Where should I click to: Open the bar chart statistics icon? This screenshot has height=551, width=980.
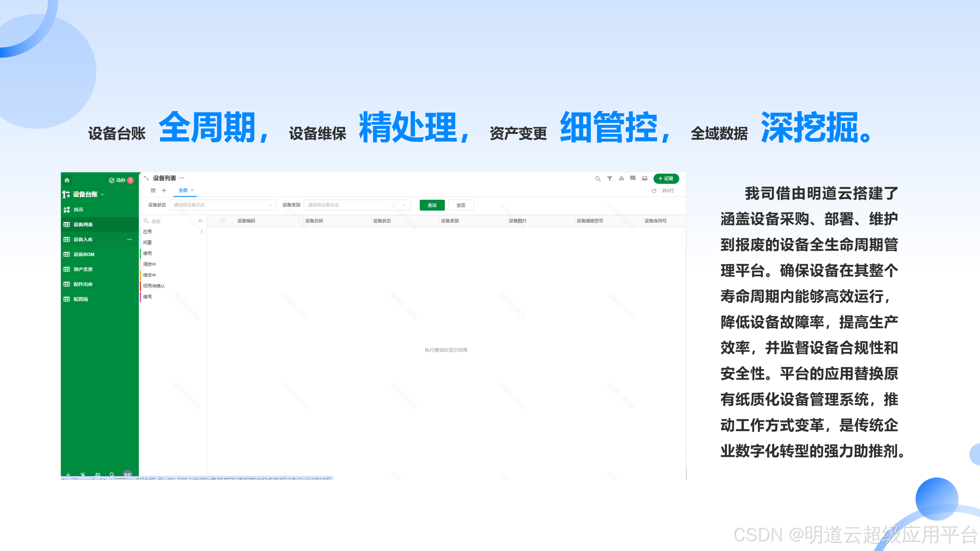tap(621, 178)
